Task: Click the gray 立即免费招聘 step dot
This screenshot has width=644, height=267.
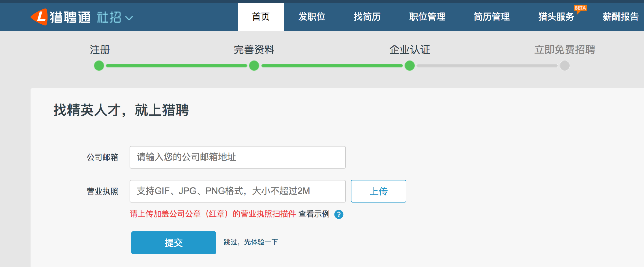Action: [564, 66]
